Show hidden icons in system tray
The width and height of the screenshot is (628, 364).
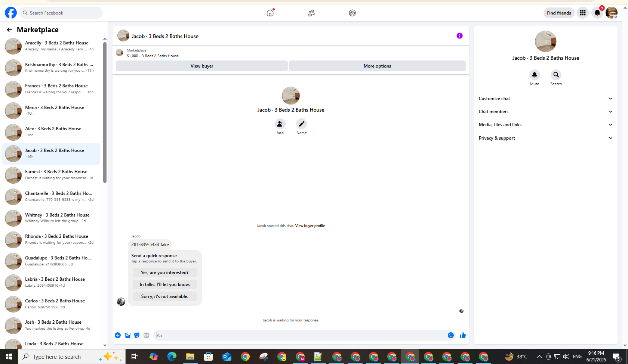(539, 357)
